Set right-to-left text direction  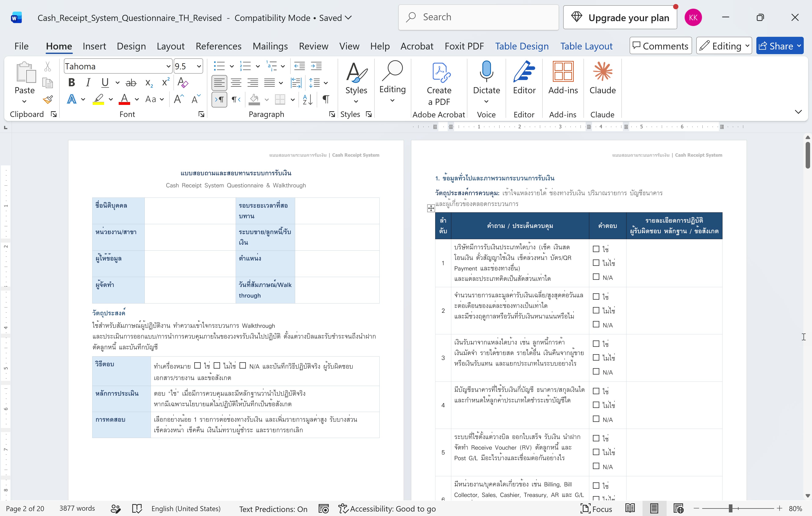click(236, 99)
